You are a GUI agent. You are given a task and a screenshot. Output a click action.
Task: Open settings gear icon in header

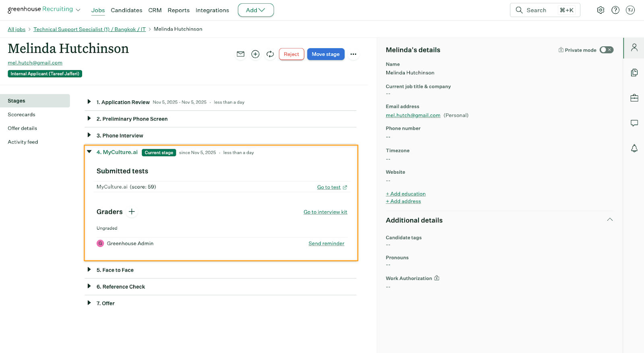click(600, 10)
